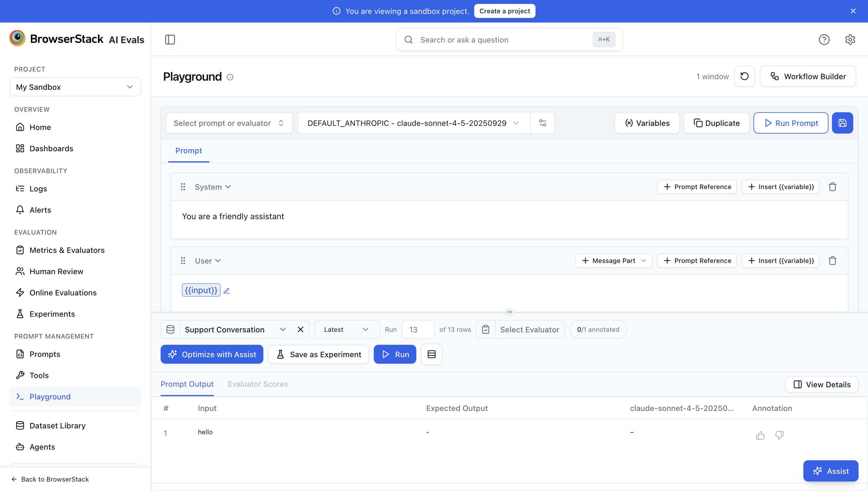Open Logs in sidebar
Viewport: 868px width, 491px height.
tap(75, 188)
